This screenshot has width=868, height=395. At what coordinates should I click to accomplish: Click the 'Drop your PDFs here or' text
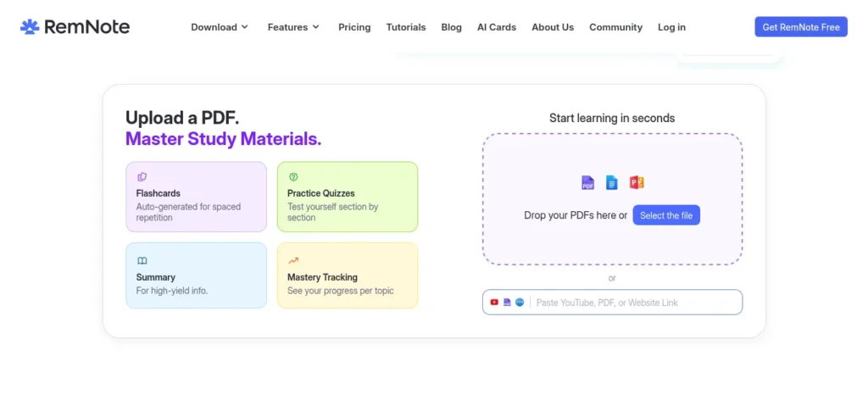tap(576, 215)
